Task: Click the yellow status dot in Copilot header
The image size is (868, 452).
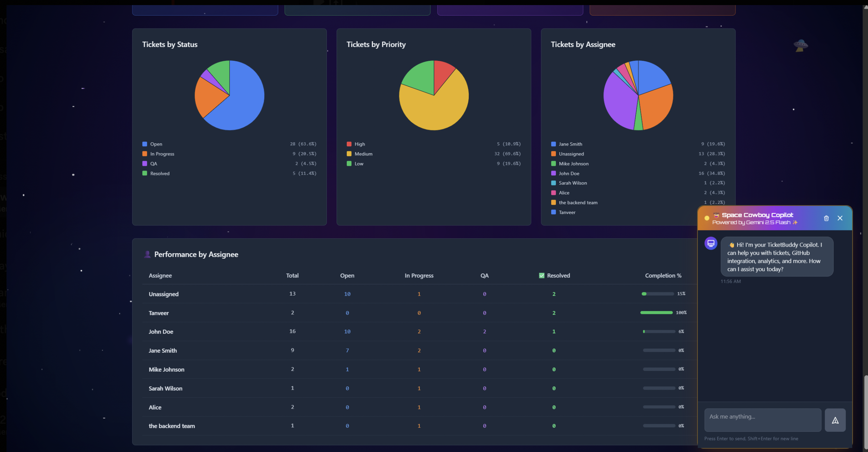Action: (x=707, y=218)
